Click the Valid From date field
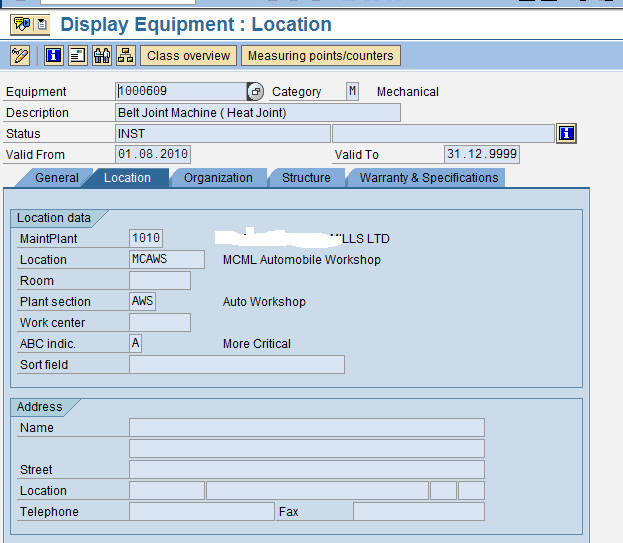623x543 pixels. 153,154
